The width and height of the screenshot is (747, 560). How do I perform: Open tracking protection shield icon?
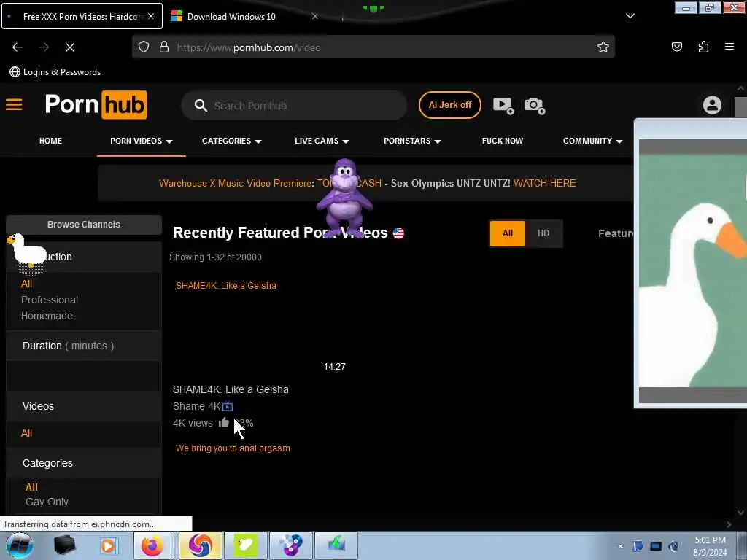[144, 47]
